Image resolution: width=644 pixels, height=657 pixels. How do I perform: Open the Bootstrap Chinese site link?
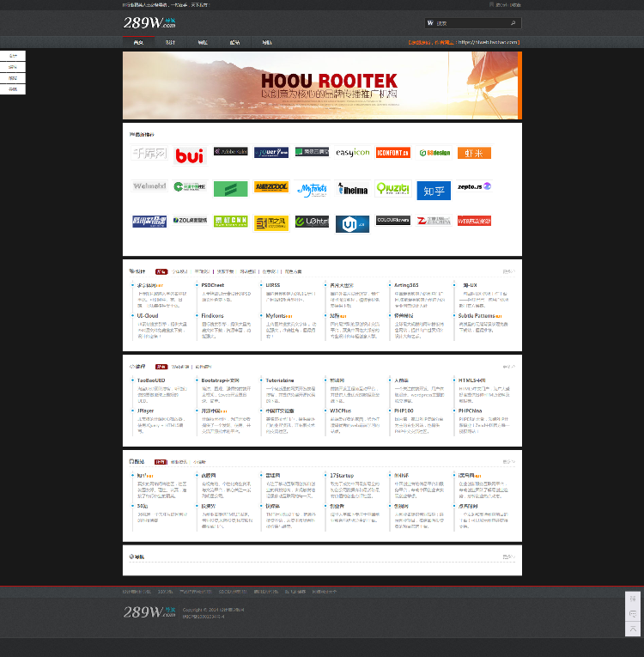click(220, 380)
